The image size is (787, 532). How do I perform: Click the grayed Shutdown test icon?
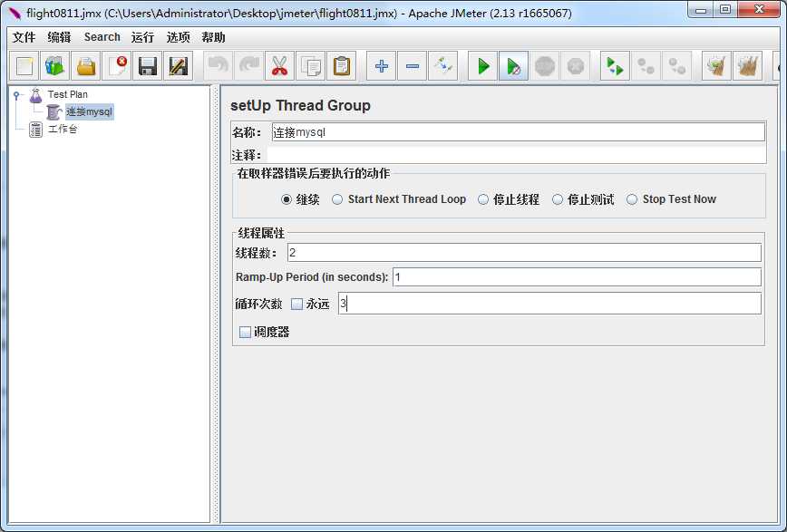point(576,66)
